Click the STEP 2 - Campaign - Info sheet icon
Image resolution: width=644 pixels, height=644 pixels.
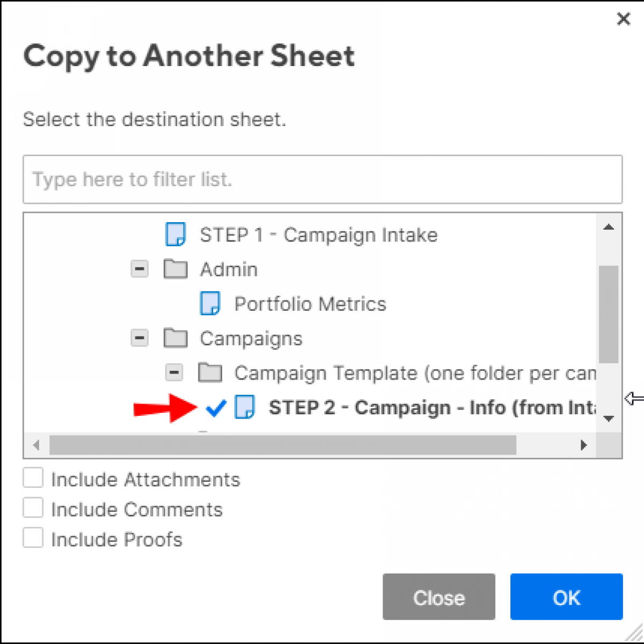point(244,408)
